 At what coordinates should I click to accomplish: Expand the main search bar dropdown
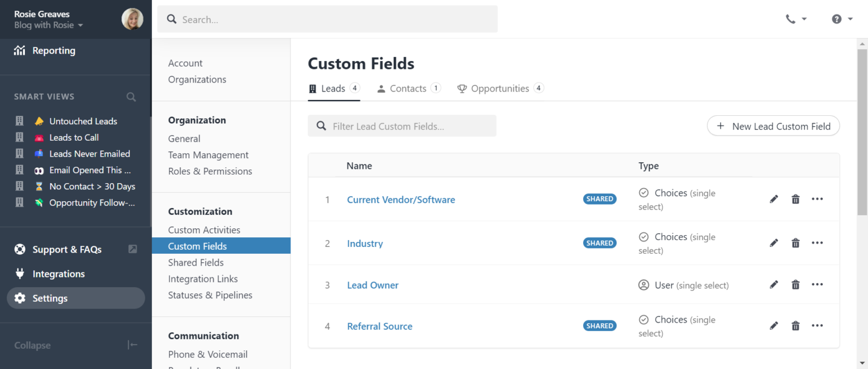pyautogui.click(x=327, y=19)
